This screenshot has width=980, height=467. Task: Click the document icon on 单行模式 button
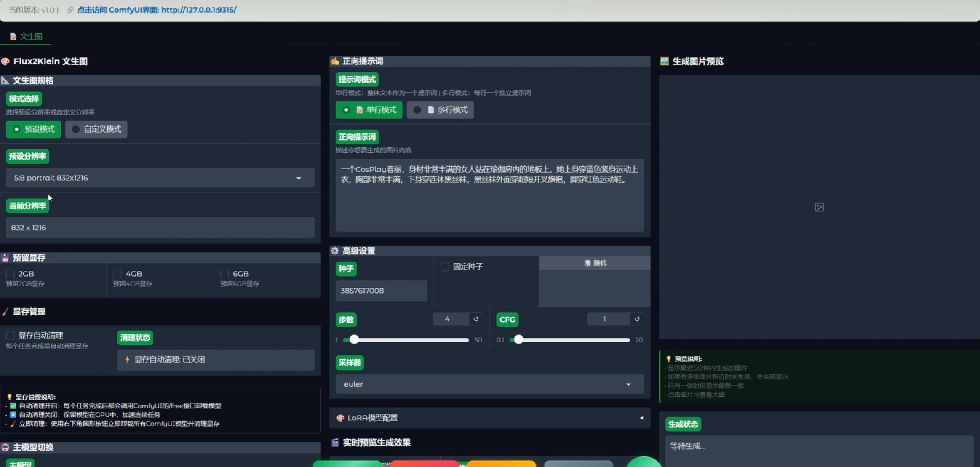[359, 110]
